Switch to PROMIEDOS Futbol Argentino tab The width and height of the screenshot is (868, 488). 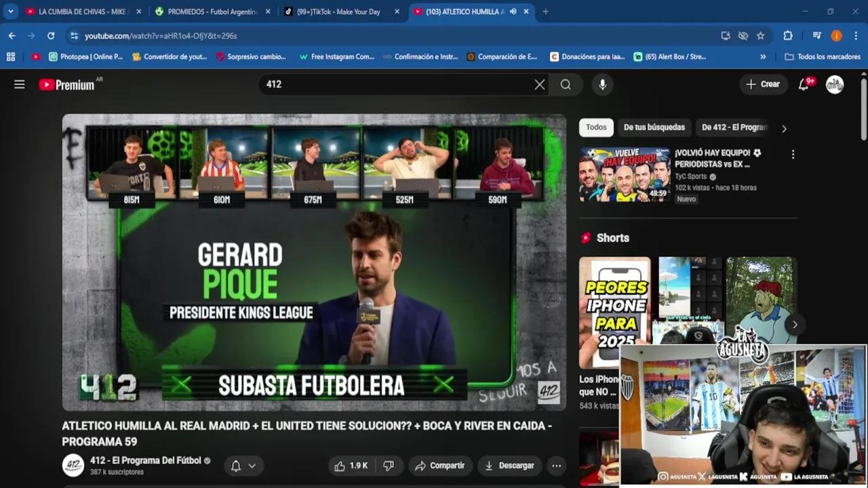213,12
